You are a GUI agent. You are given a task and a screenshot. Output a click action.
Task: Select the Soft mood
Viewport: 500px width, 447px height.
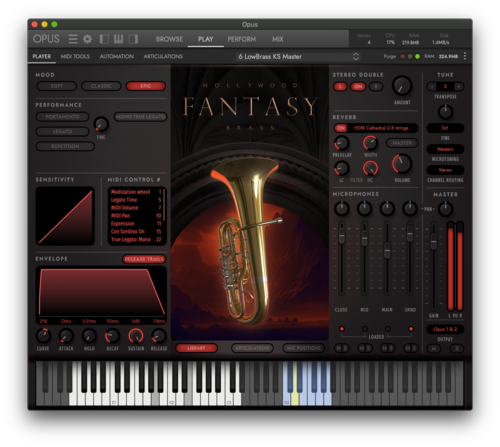pyautogui.click(x=57, y=86)
